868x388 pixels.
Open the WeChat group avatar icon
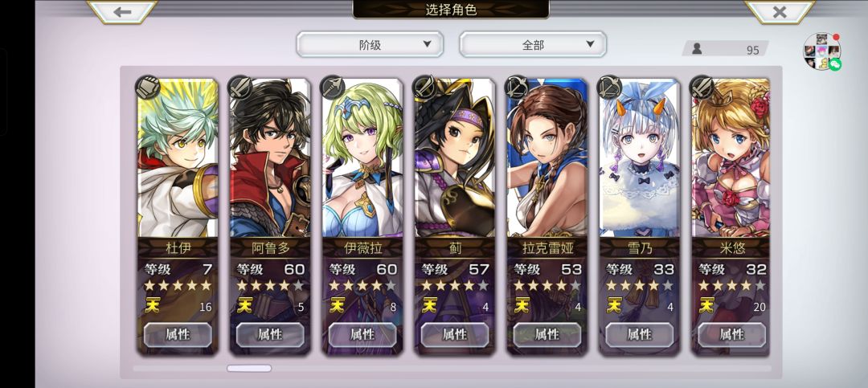[822, 51]
